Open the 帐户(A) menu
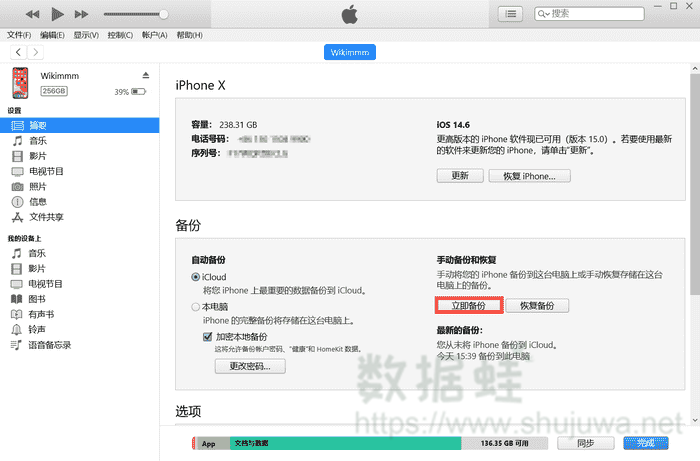700x461 pixels. click(x=155, y=35)
